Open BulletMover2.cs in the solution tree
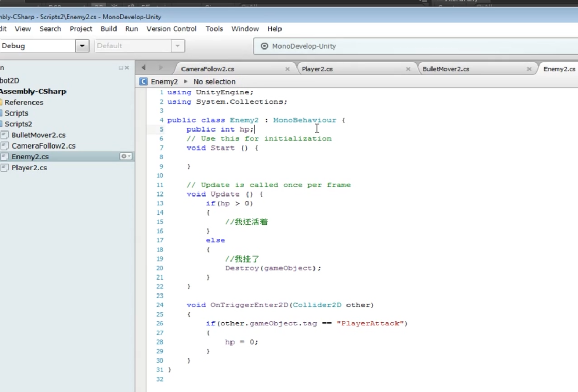The height and width of the screenshot is (392, 578). click(39, 135)
